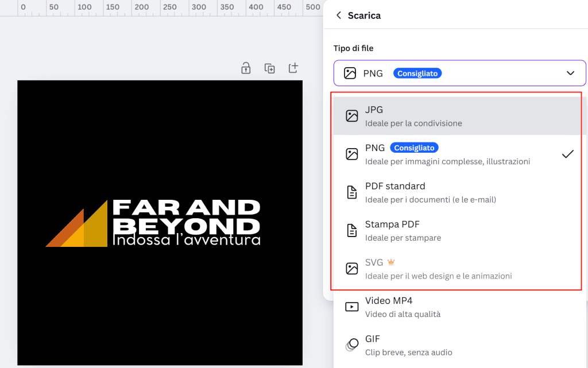Go back using the "Scarica" header
The width and height of the screenshot is (588, 368).
[364, 16]
